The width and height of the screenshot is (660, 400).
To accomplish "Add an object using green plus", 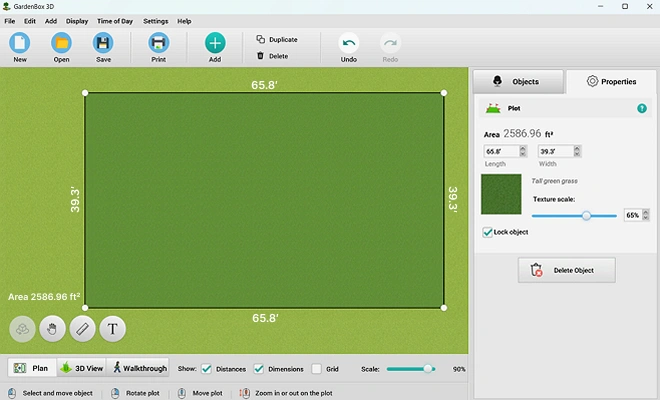I will (215, 43).
